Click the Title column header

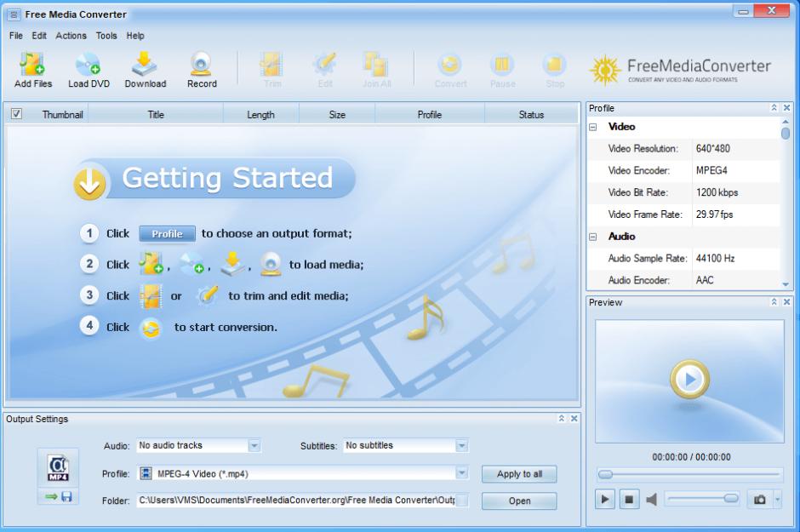pos(156,115)
